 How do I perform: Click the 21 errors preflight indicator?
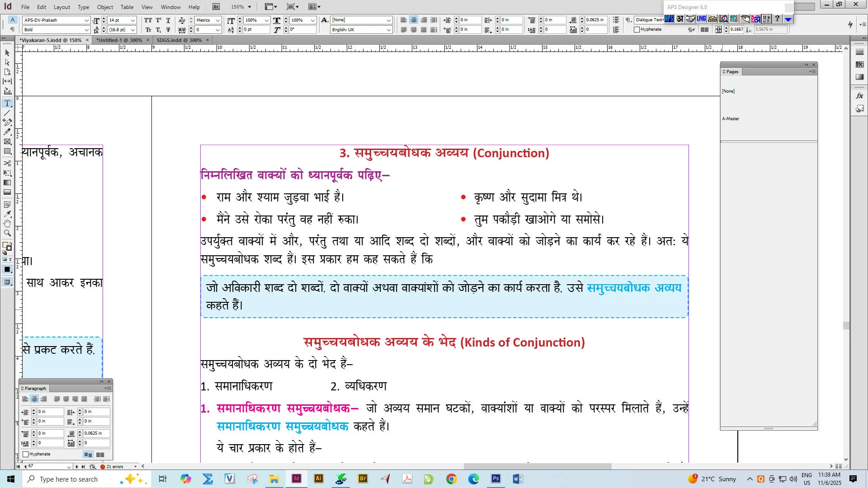(115, 466)
